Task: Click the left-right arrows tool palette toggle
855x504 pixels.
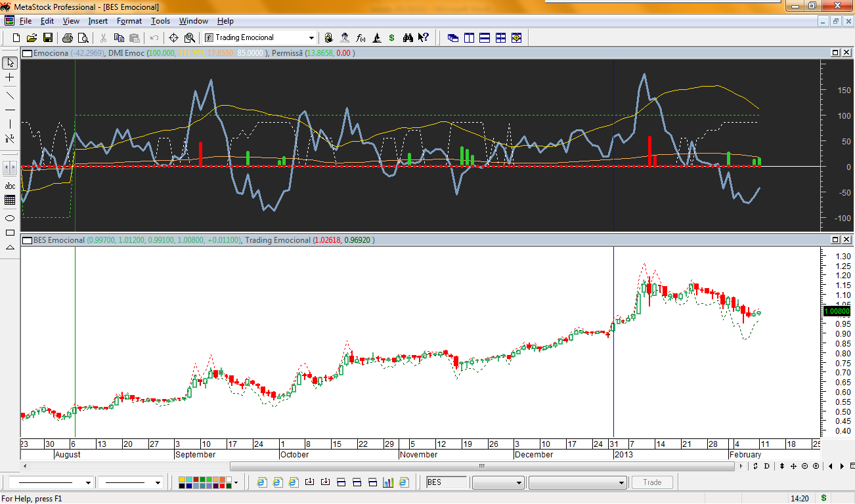Action: coord(10,168)
